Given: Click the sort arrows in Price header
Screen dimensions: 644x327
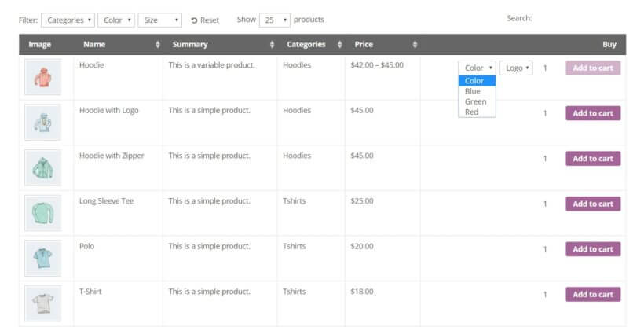Looking at the screenshot, I should (415, 45).
